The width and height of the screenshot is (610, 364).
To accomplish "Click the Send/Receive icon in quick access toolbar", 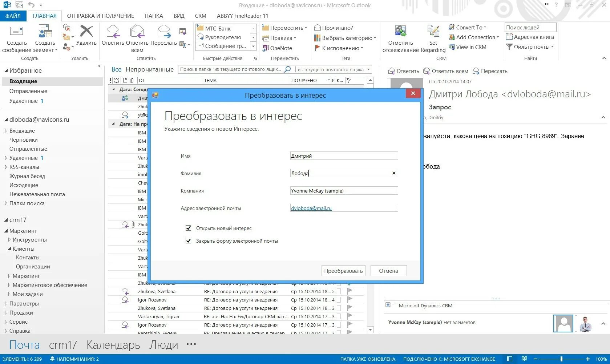I will pos(19,5).
